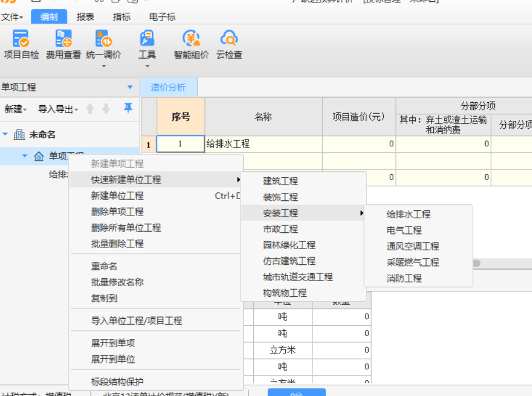Collapse the 未命名 tree node
The height and width of the screenshot is (396, 532).
[6, 134]
